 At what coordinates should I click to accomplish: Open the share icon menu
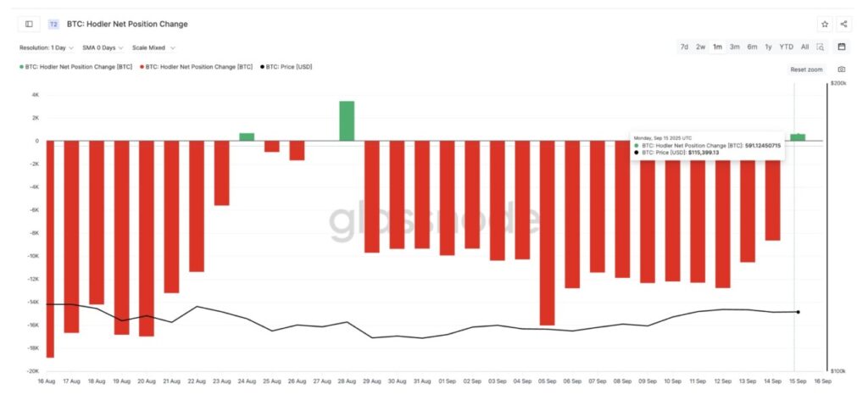[843, 25]
